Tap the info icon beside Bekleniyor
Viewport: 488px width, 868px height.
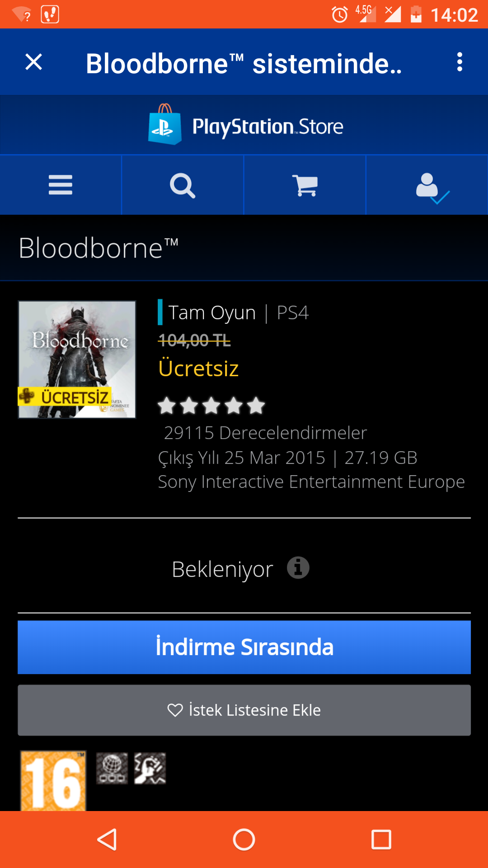click(x=298, y=567)
